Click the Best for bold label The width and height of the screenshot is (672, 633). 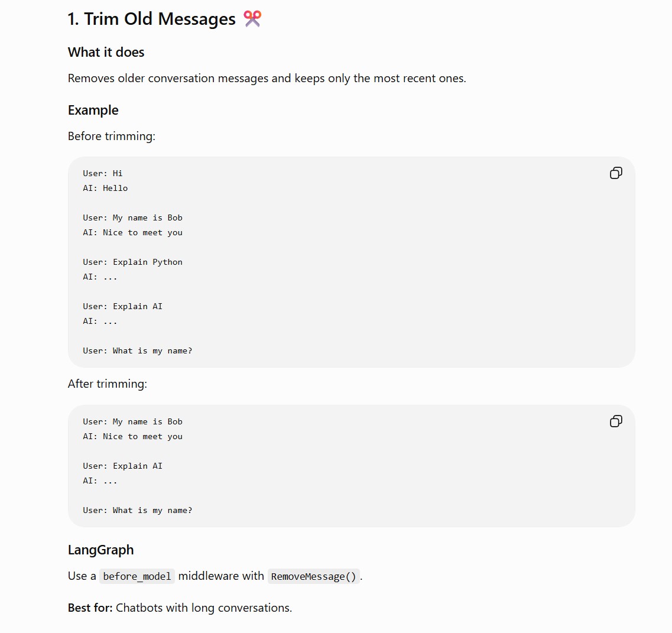(x=90, y=608)
